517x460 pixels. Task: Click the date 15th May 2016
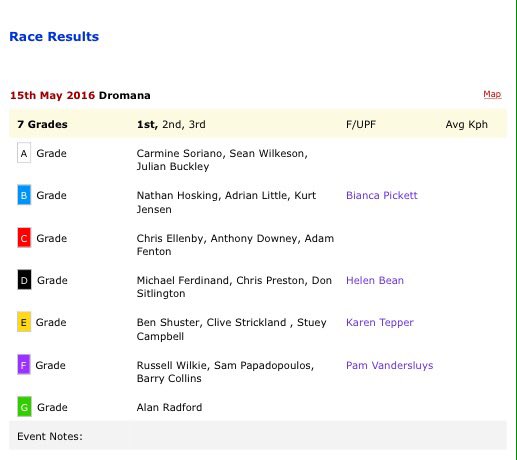pos(53,95)
